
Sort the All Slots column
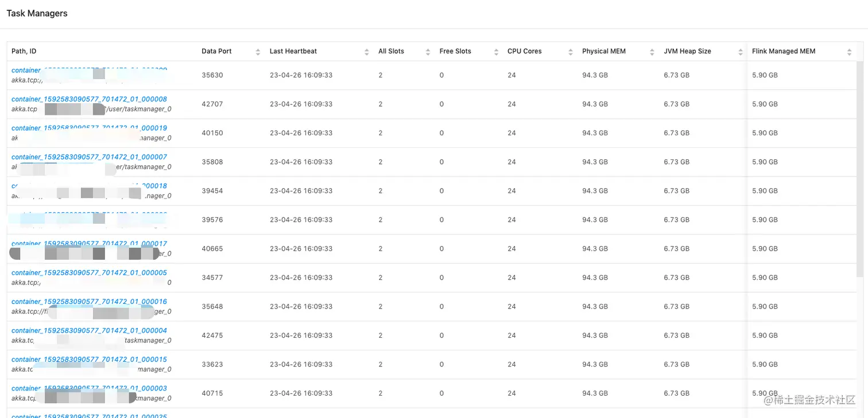pyautogui.click(x=428, y=51)
